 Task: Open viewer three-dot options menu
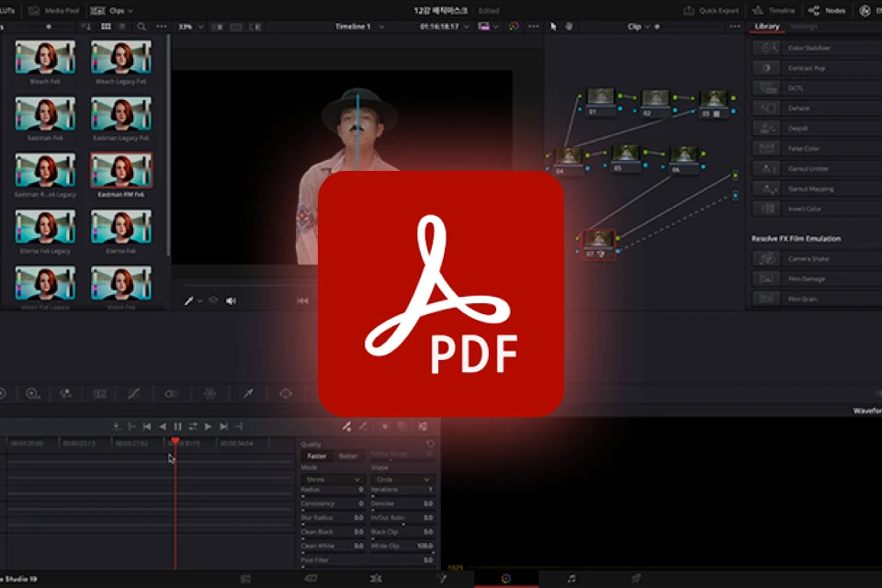[533, 27]
